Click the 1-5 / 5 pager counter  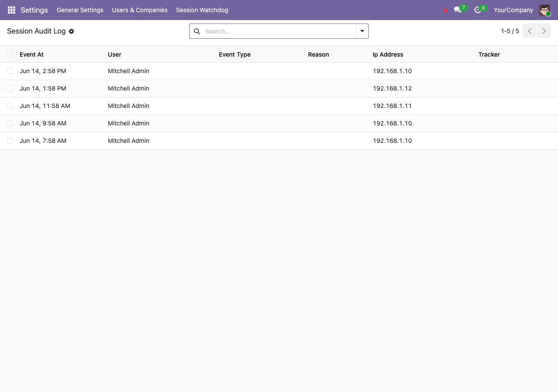click(x=510, y=31)
